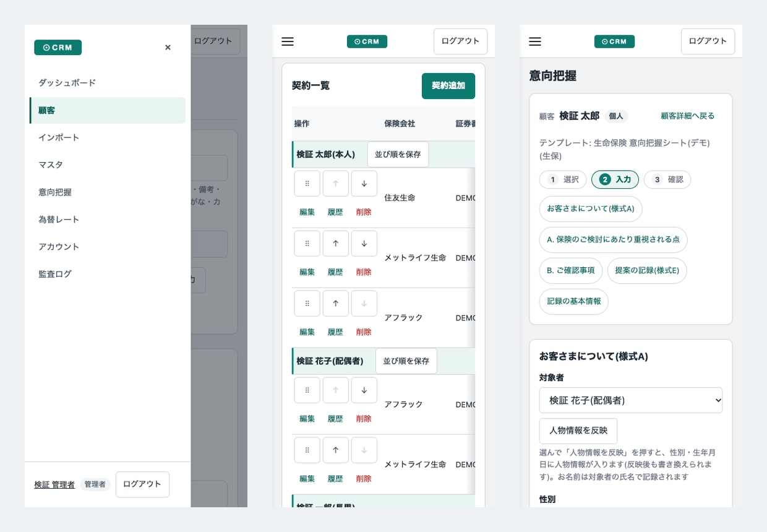Choose 意向把握 in the sidebar menu
The height and width of the screenshot is (532, 767).
coord(108,192)
